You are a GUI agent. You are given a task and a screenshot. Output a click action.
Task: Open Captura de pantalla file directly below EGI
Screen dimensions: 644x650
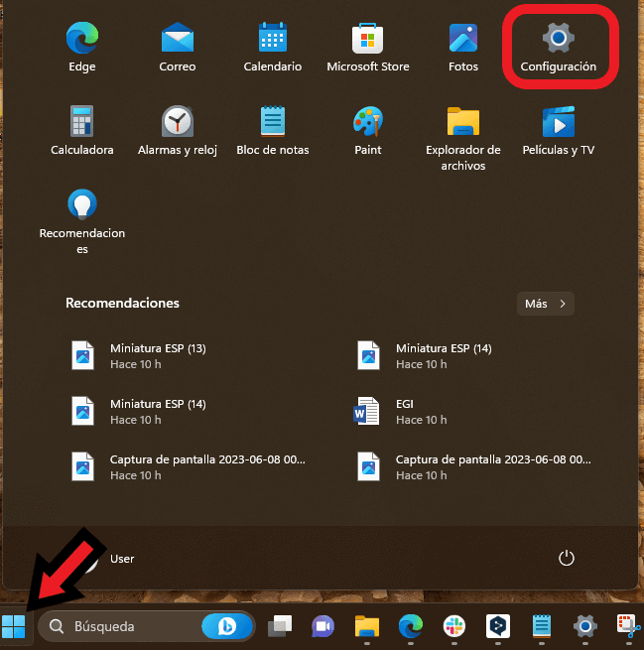point(474,466)
